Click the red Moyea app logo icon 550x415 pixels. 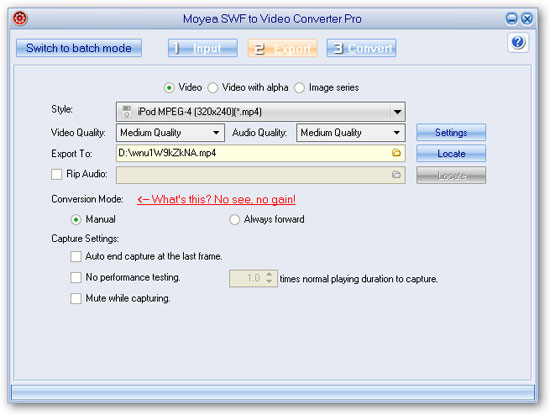tap(20, 18)
